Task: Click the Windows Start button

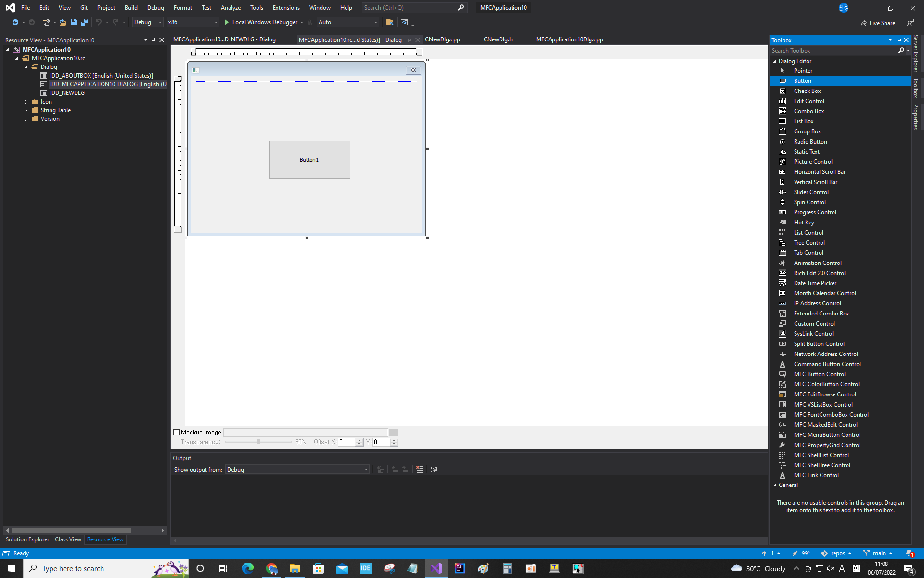Action: [x=12, y=568]
